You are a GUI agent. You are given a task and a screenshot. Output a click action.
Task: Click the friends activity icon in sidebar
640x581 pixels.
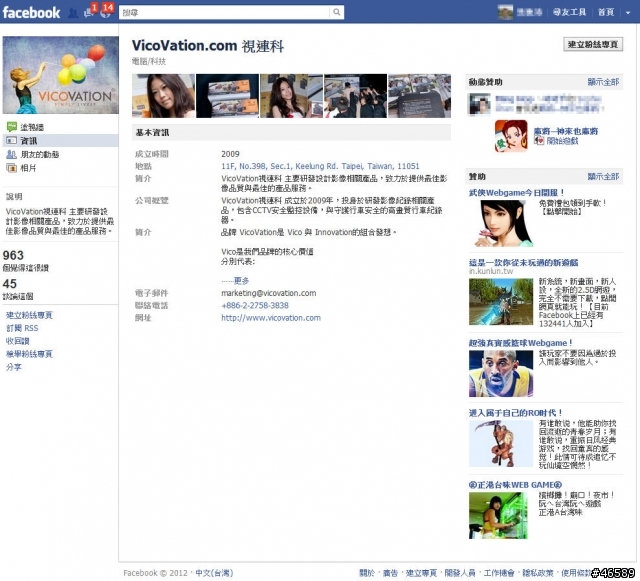click(x=11, y=154)
